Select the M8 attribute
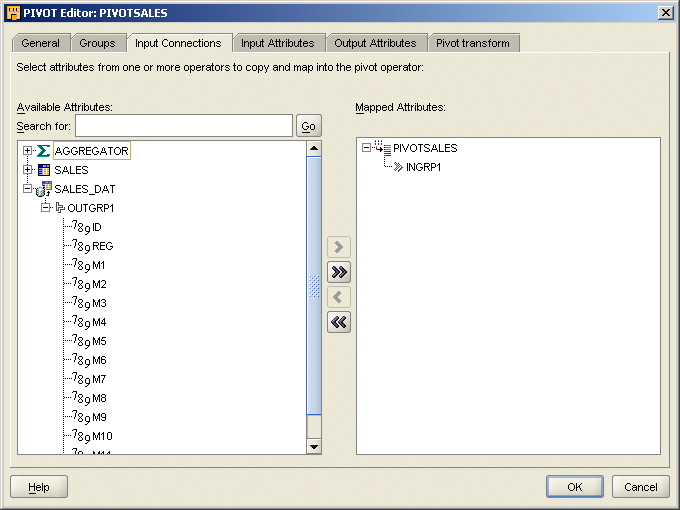The image size is (680, 510). (x=99, y=398)
